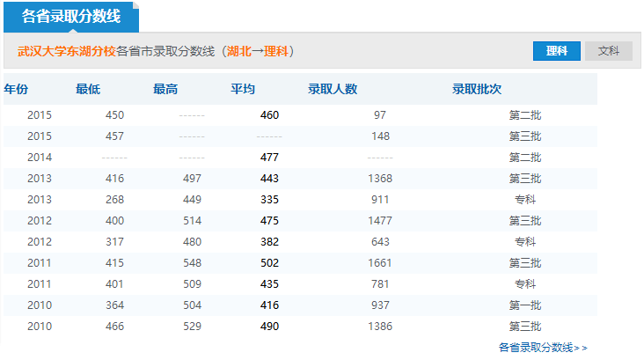Select the admission count 1477
Screen dimensions: 644x360
380,221
